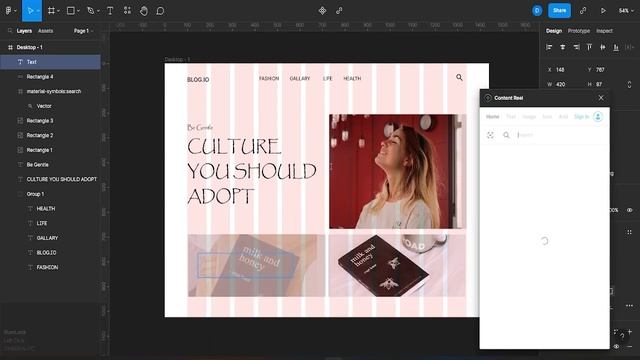The width and height of the screenshot is (640, 360).
Task: Switch to the Inspect tab
Action: click(604, 31)
